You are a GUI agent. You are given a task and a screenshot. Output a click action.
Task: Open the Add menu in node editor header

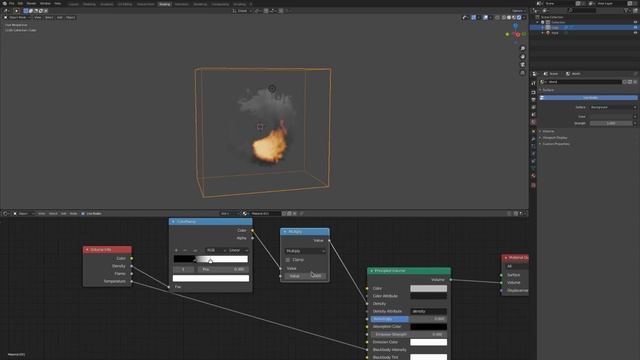[64, 213]
